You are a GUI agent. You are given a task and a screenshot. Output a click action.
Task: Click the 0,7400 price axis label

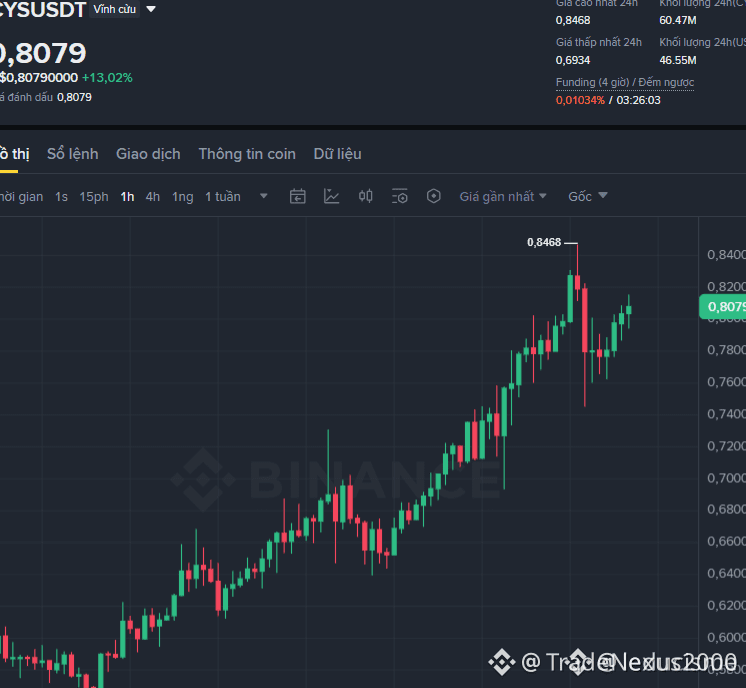tap(726, 414)
